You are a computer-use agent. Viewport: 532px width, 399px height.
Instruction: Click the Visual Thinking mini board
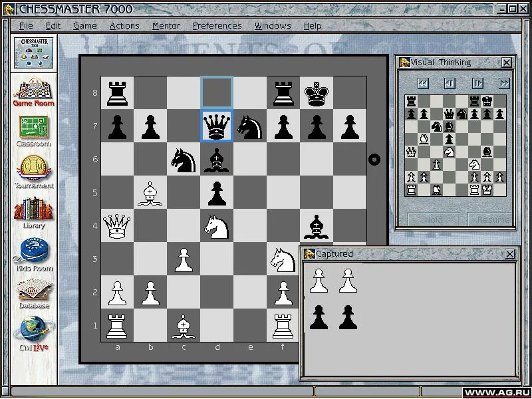456,146
